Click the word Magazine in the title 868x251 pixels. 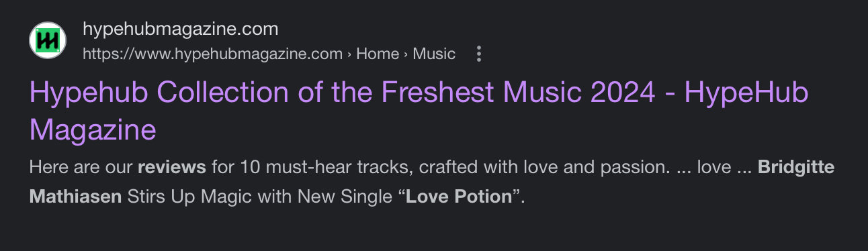click(93, 130)
